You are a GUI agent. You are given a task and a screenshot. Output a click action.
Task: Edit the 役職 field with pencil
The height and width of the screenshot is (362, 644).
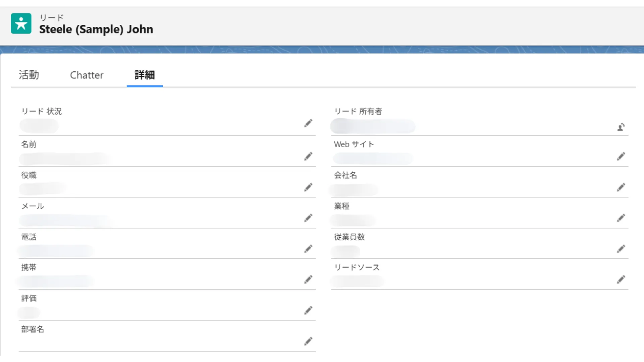click(x=308, y=187)
